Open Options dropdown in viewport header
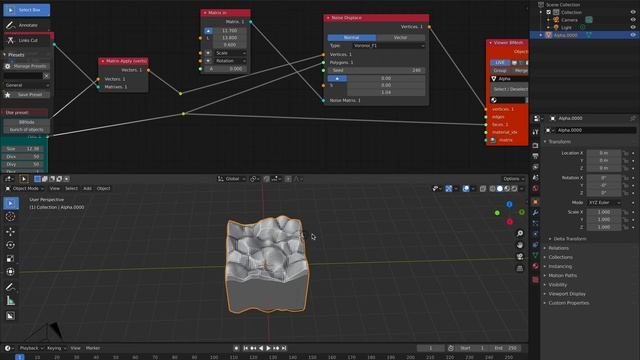Image resolution: width=640 pixels, height=360 pixels. click(513, 179)
